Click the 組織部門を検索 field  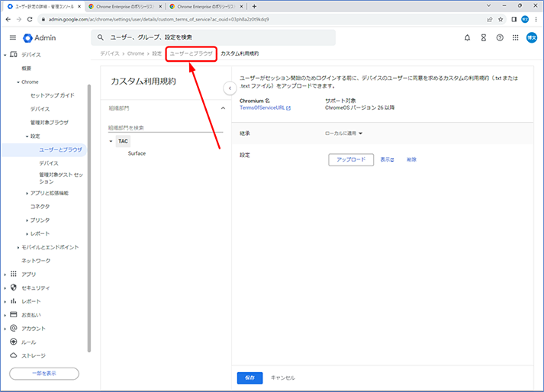(166, 127)
